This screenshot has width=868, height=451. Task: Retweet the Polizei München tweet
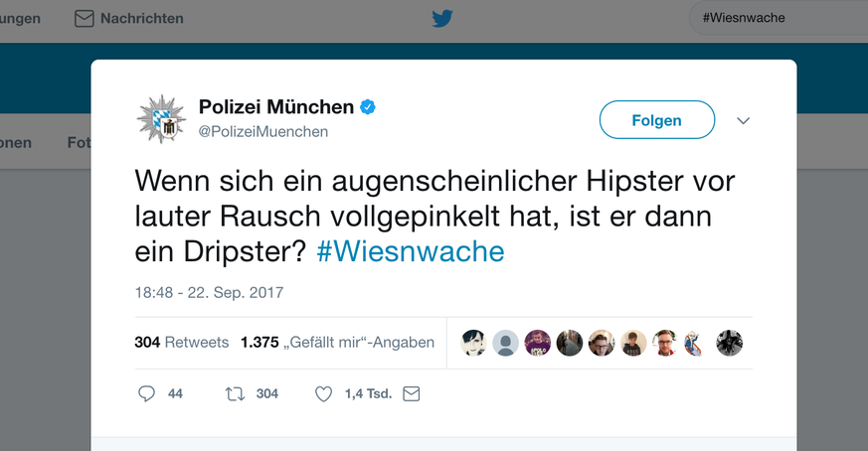point(236,394)
